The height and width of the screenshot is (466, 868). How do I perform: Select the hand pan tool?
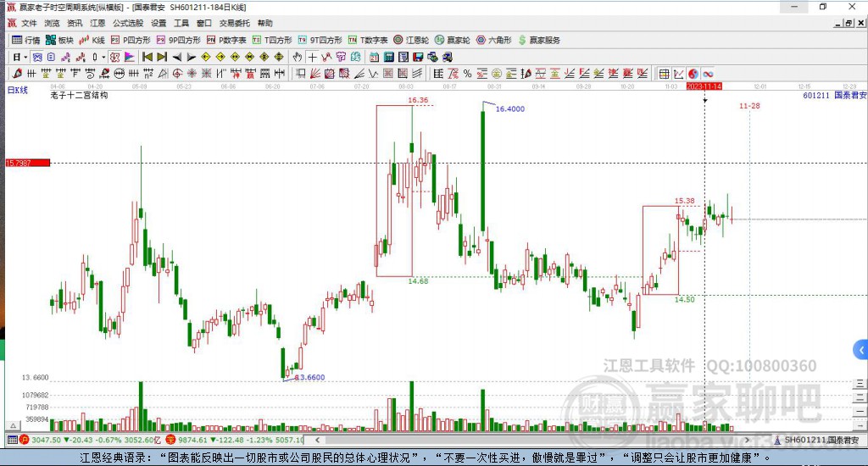(298, 57)
